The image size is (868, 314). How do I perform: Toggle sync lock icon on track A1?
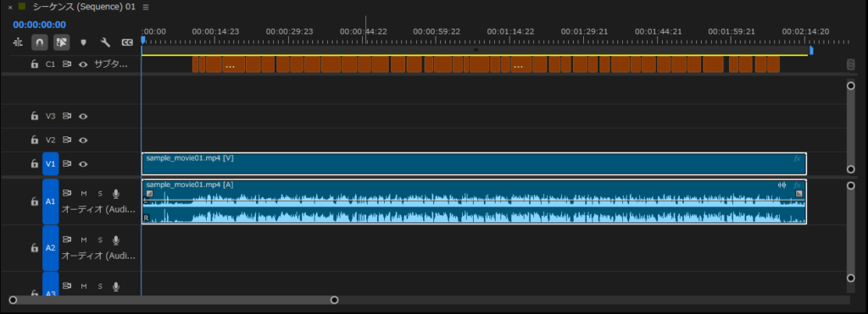coord(67,194)
